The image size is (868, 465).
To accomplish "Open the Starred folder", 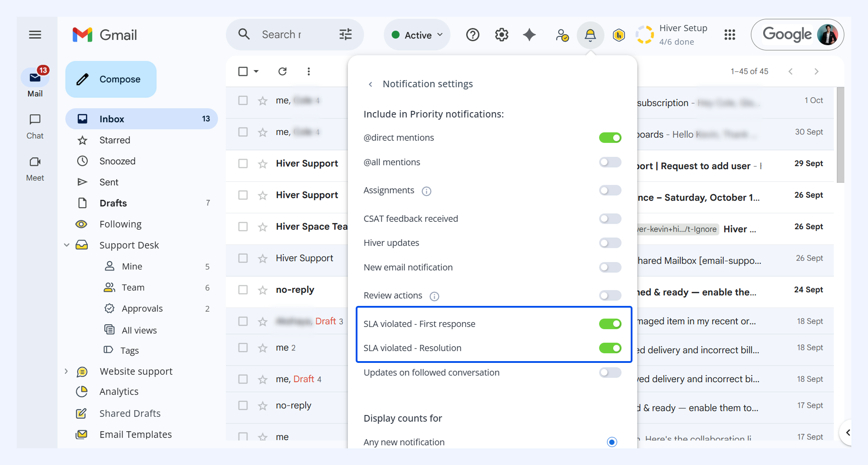I will tap(142, 140).
